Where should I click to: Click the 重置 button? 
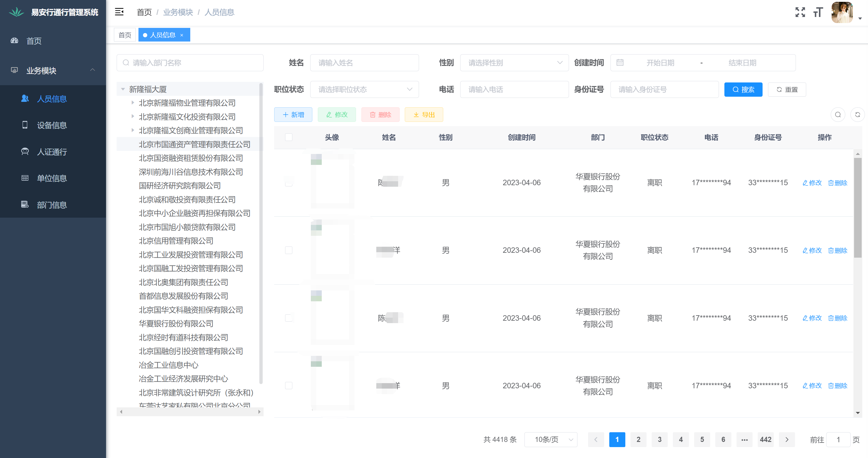click(787, 89)
